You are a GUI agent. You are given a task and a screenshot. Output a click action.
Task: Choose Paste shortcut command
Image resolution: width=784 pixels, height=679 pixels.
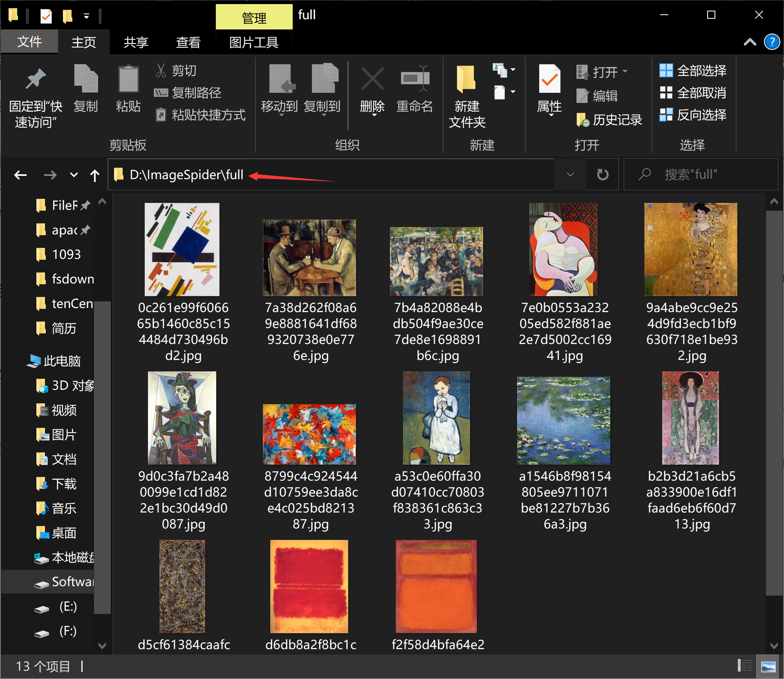point(200,115)
